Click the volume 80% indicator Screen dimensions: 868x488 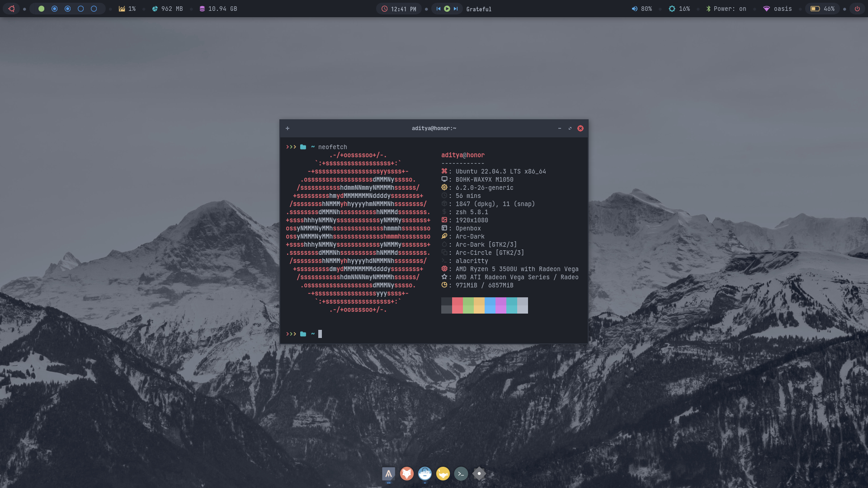pyautogui.click(x=642, y=9)
